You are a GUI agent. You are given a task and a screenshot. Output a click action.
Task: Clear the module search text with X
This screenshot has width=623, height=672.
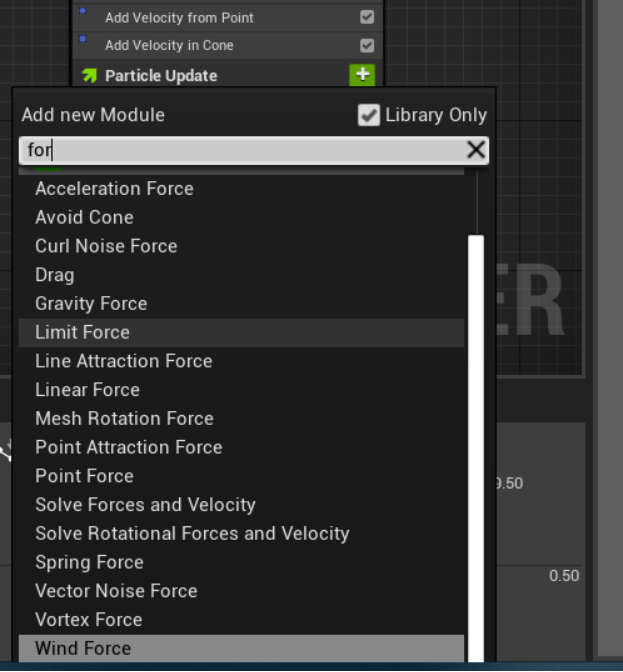click(x=476, y=150)
